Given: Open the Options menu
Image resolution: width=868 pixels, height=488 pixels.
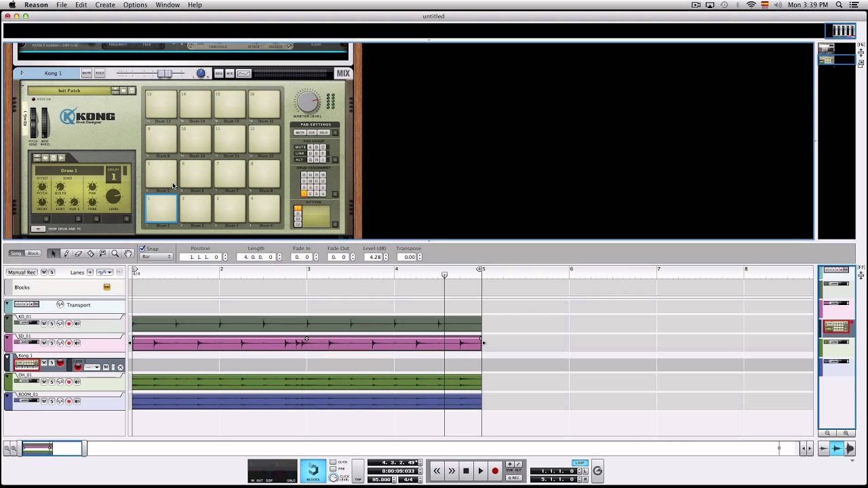Looking at the screenshot, I should coord(135,5).
